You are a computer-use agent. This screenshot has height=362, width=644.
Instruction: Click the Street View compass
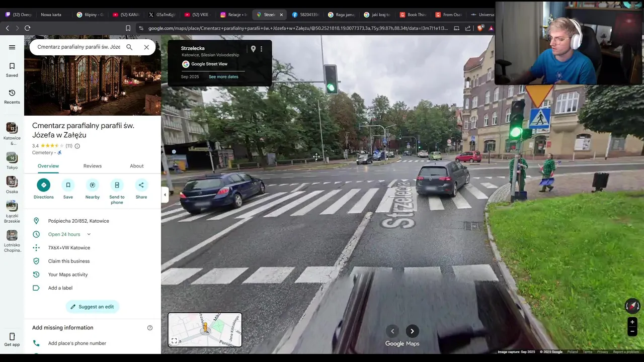(632, 306)
